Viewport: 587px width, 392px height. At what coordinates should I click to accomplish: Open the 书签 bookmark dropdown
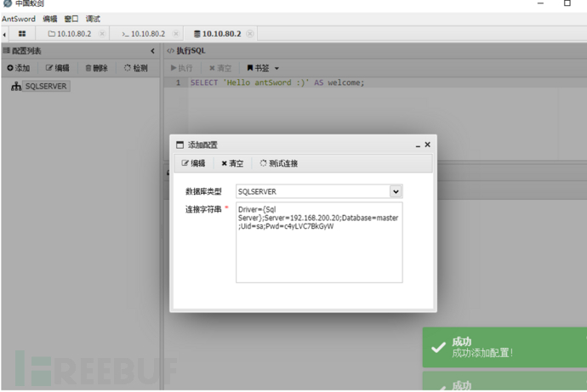263,68
